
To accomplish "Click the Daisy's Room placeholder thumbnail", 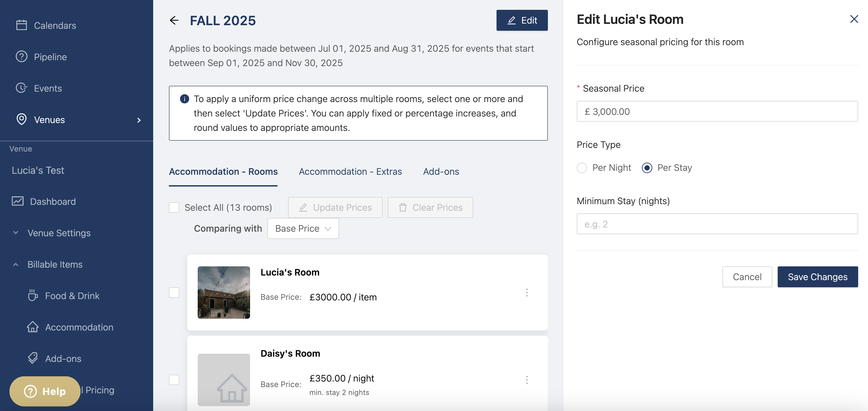I will coord(224,380).
